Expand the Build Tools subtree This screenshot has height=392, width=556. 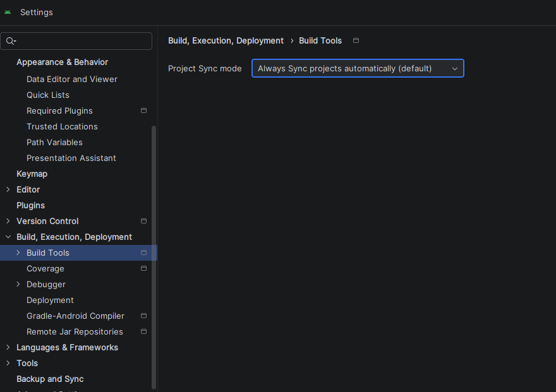click(18, 252)
